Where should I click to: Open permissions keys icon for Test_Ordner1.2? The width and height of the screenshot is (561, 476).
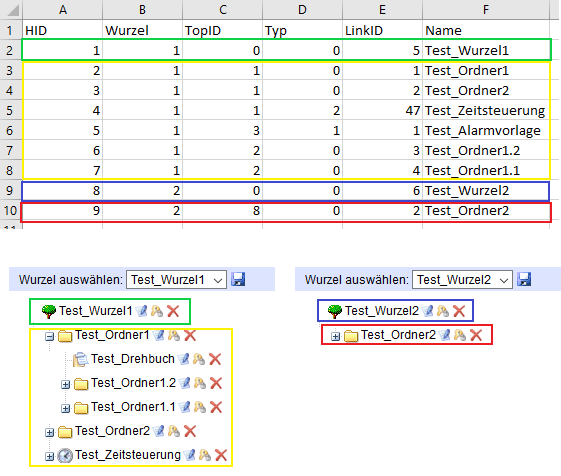coord(200,383)
